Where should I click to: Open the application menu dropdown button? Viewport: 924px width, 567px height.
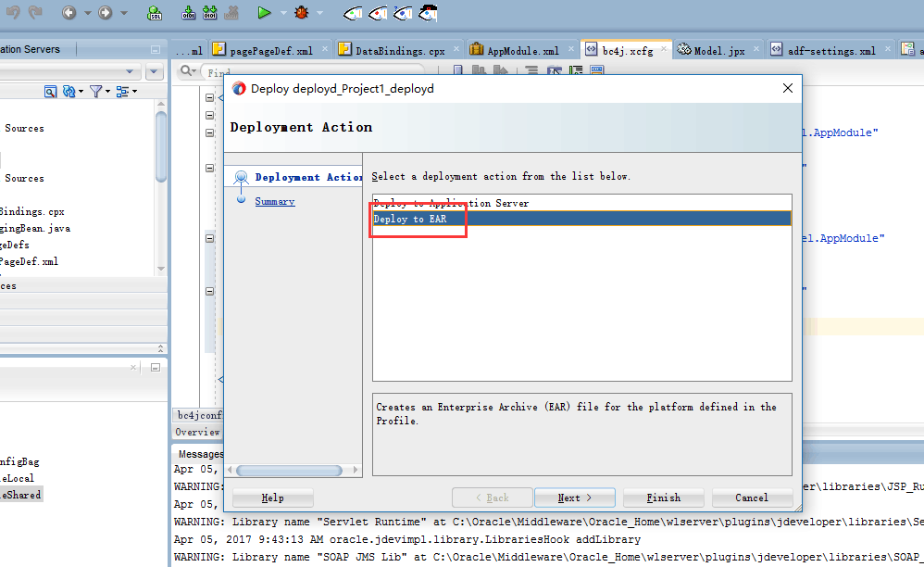tap(154, 71)
